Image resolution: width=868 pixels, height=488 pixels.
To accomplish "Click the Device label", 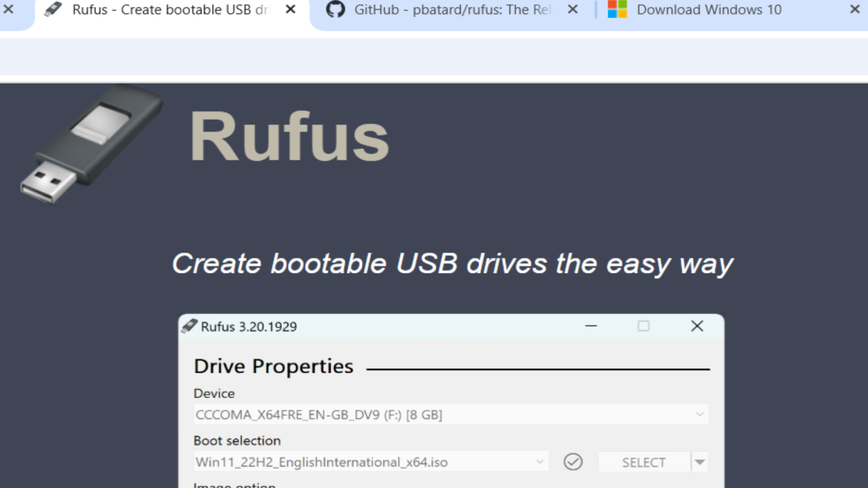I will (x=214, y=393).
